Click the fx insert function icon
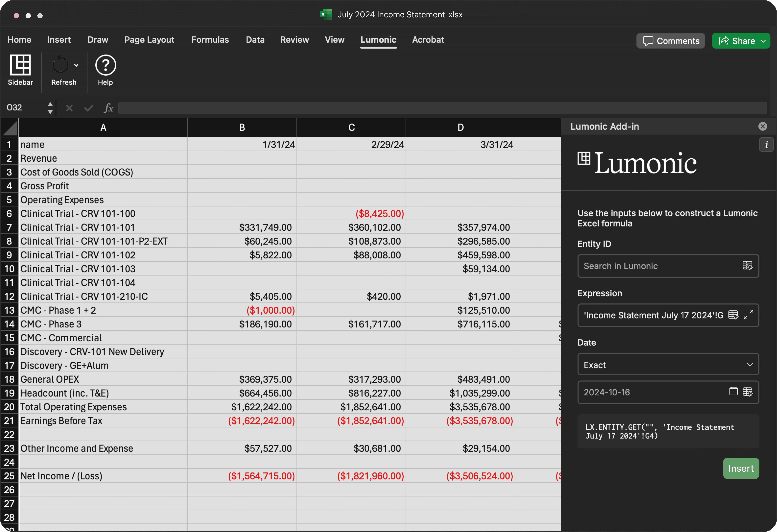 (x=108, y=108)
